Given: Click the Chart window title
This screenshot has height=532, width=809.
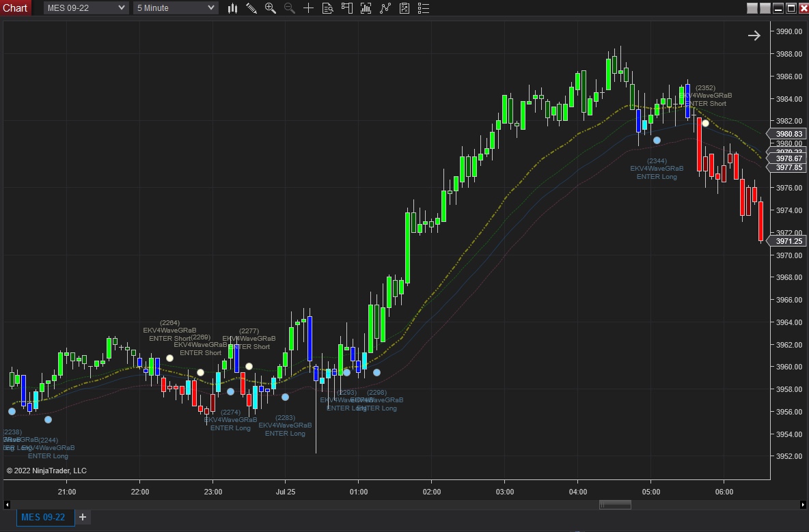Looking at the screenshot, I should tap(16, 8).
